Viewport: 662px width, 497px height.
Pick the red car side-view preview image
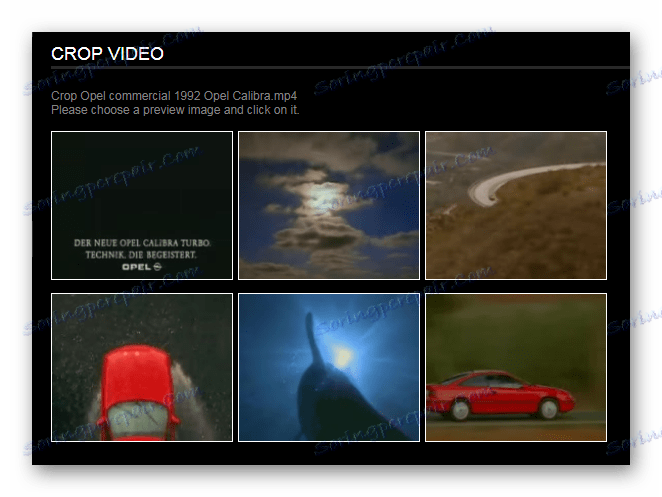click(x=516, y=367)
